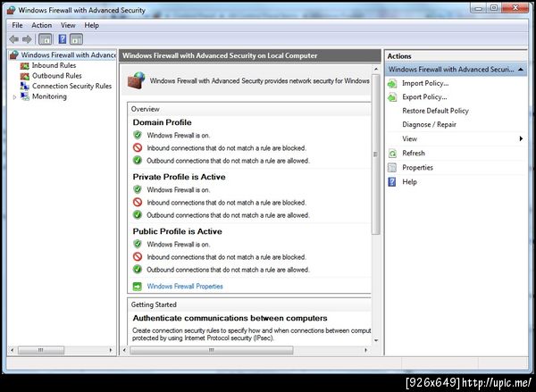Toggle the show/hide console tree toolbar icon
Viewport: 536px width, 392px height.
46,39
